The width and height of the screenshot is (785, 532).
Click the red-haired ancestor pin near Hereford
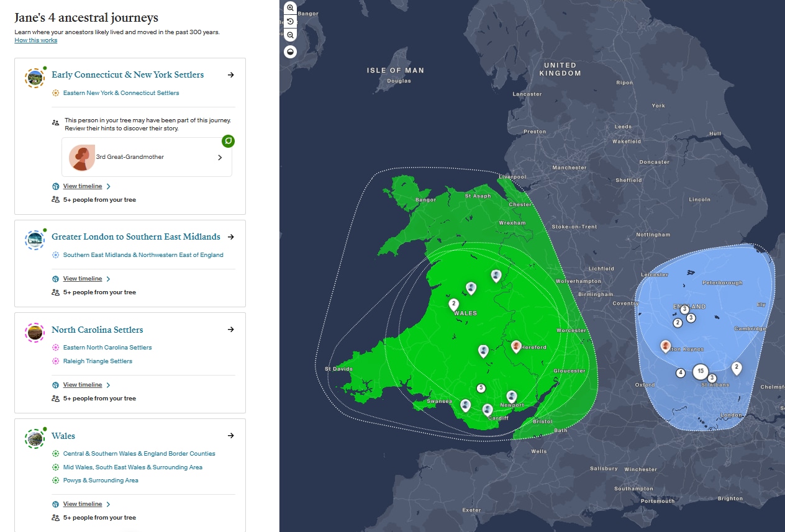516,346
